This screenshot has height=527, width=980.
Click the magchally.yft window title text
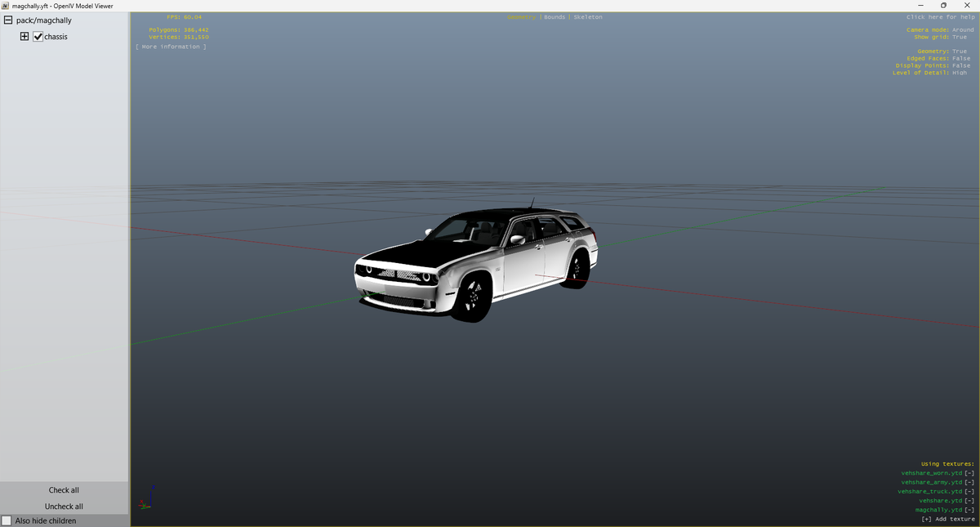62,6
